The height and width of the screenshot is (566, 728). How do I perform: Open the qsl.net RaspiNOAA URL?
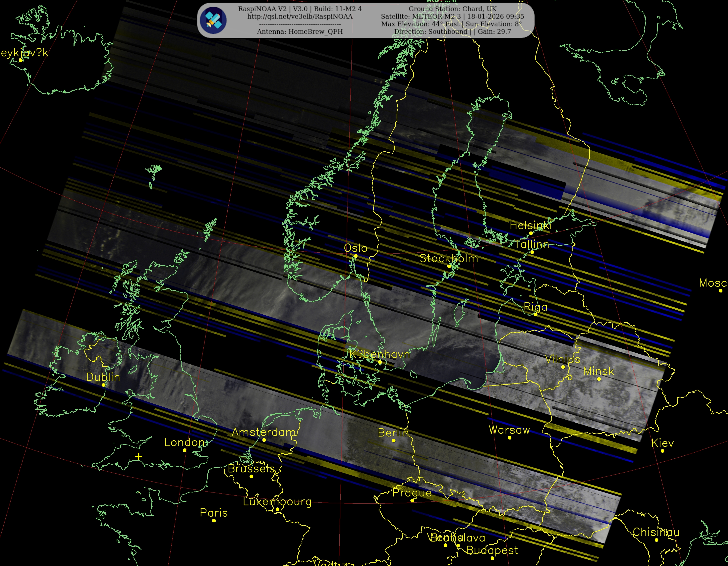click(300, 16)
